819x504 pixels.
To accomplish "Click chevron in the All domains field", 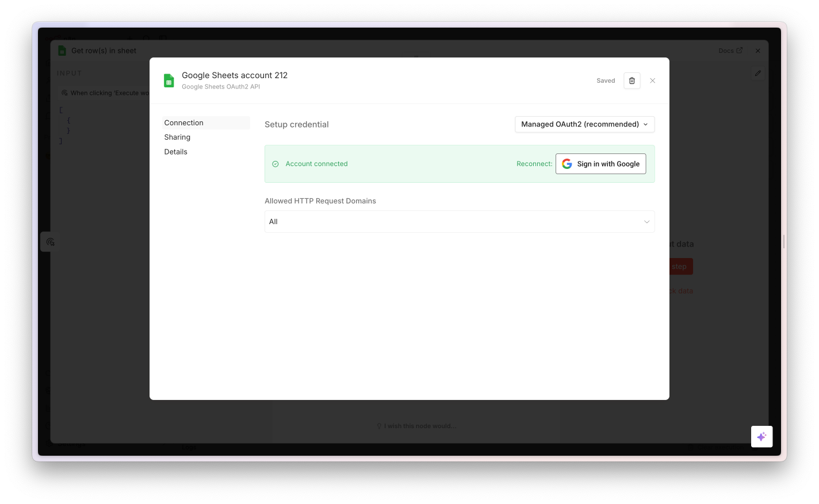I will 646,222.
